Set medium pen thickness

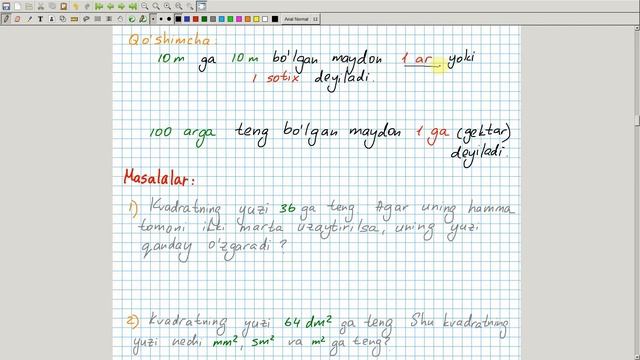point(161,19)
